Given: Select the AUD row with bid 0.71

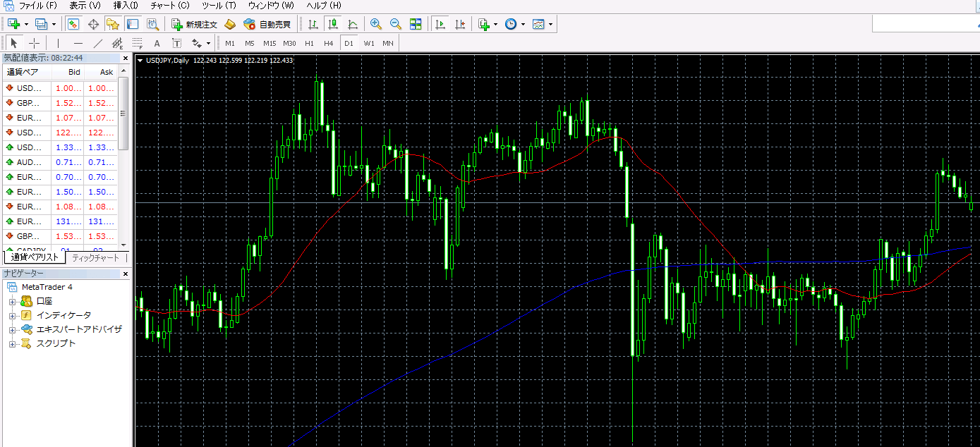Looking at the screenshot, I should tap(59, 162).
